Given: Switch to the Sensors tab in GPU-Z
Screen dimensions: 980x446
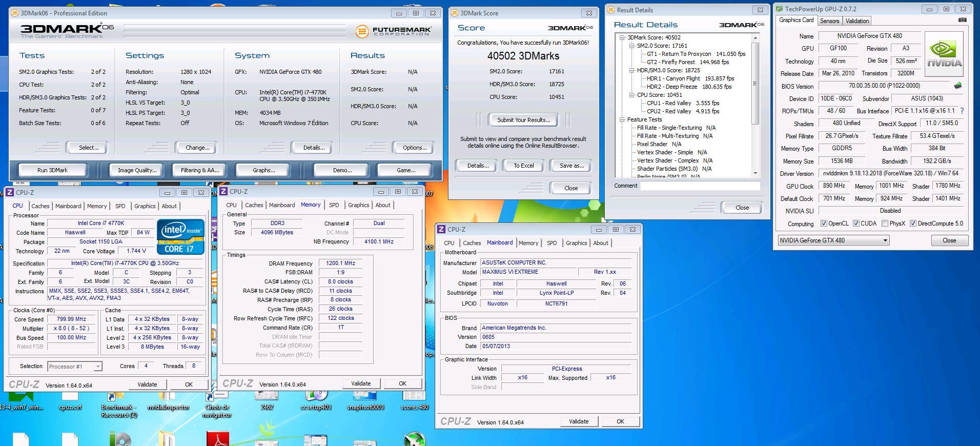Looking at the screenshot, I should 829,21.
